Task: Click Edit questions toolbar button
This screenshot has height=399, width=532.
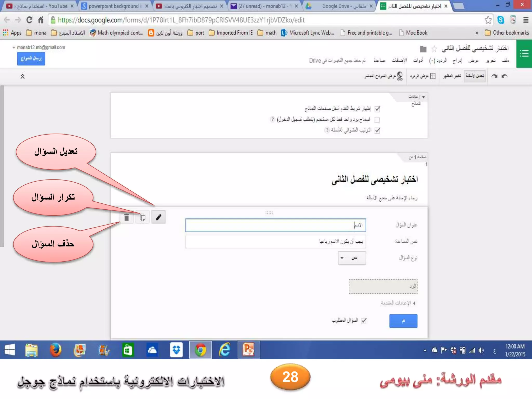Action: [475, 76]
